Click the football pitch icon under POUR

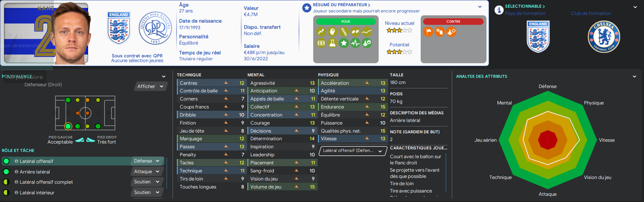tap(321, 43)
